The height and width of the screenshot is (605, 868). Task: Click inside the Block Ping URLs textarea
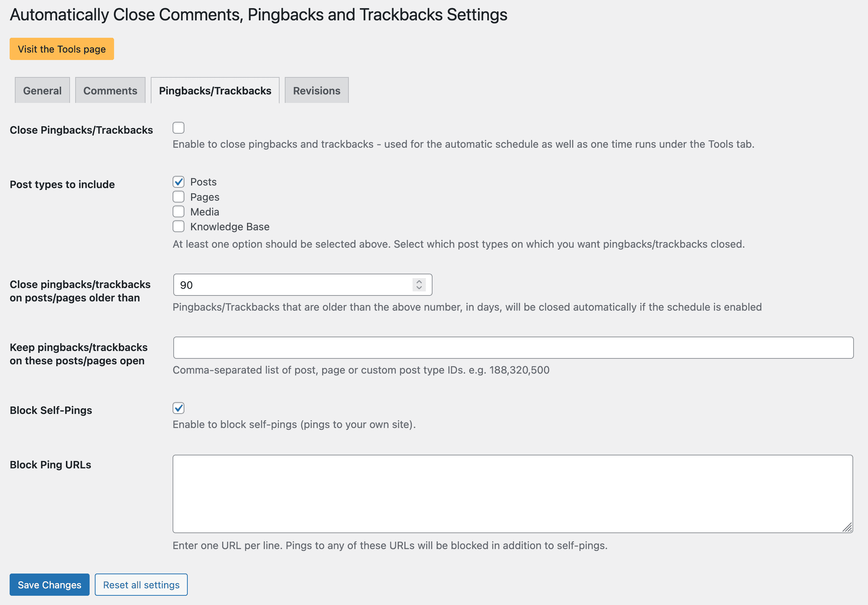513,494
